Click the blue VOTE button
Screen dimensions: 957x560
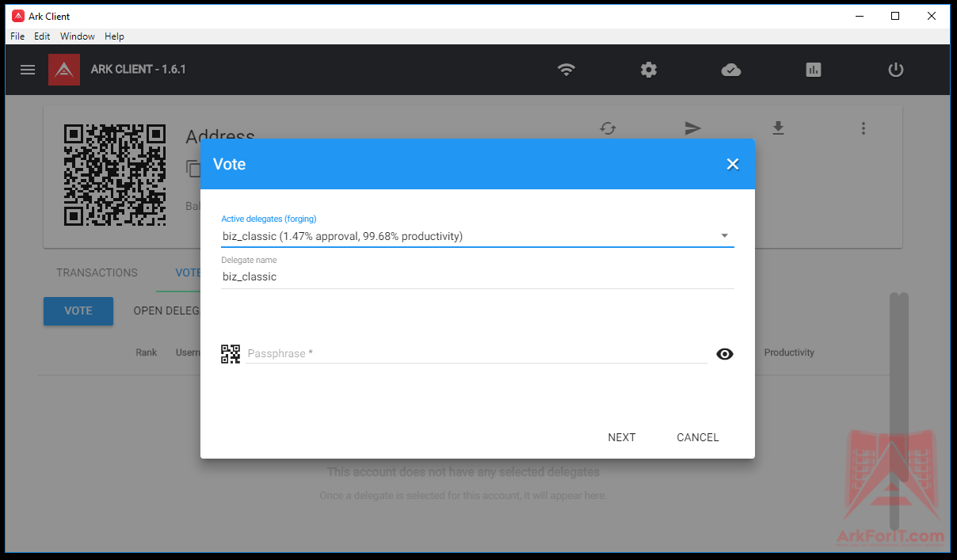(78, 310)
